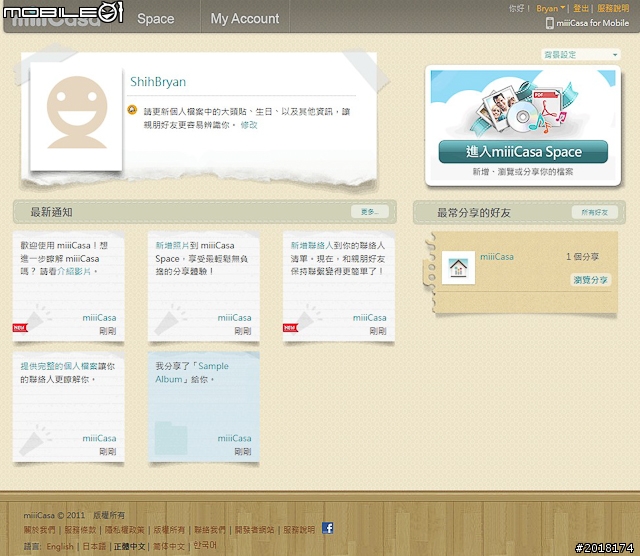Click the 修改 edit profile link
This screenshot has height=556, width=640.
click(x=249, y=125)
